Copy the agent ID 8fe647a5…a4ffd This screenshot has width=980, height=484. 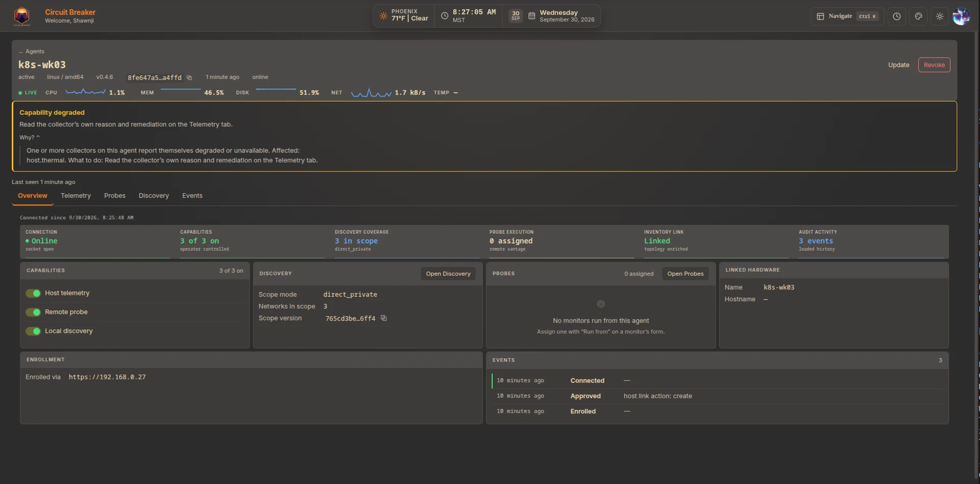coord(189,78)
